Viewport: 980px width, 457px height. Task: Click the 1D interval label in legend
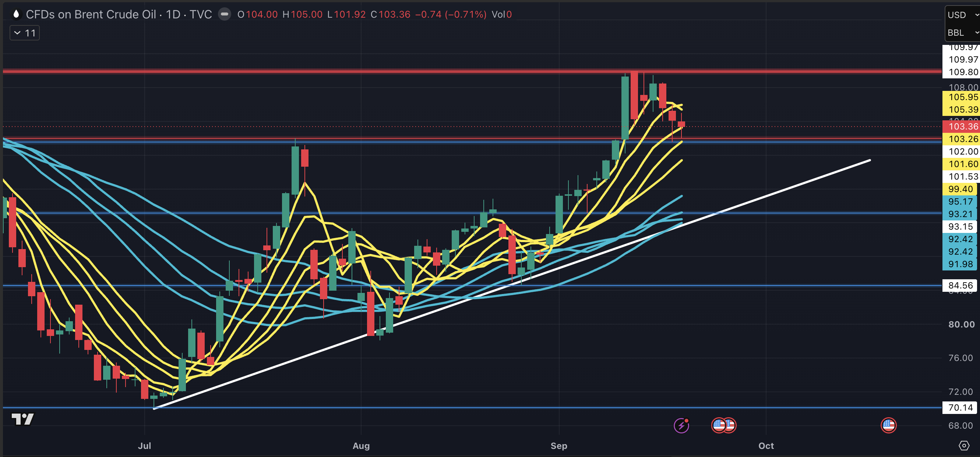pyautogui.click(x=173, y=14)
